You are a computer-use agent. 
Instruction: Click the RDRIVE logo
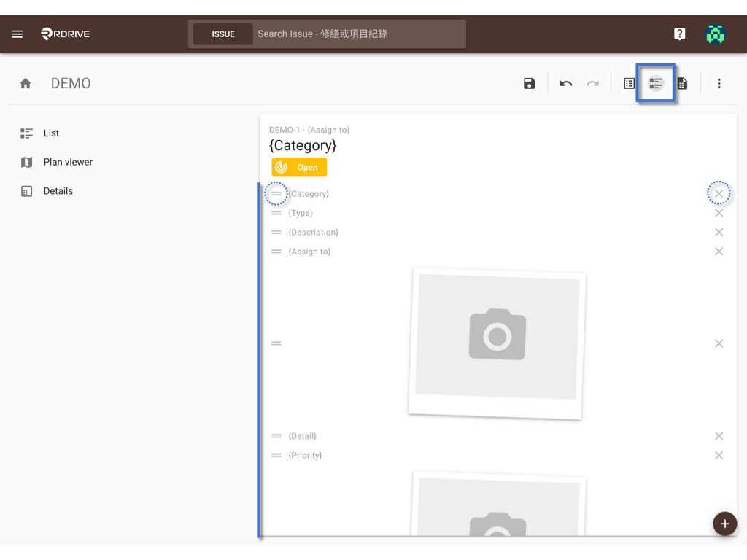(x=65, y=34)
